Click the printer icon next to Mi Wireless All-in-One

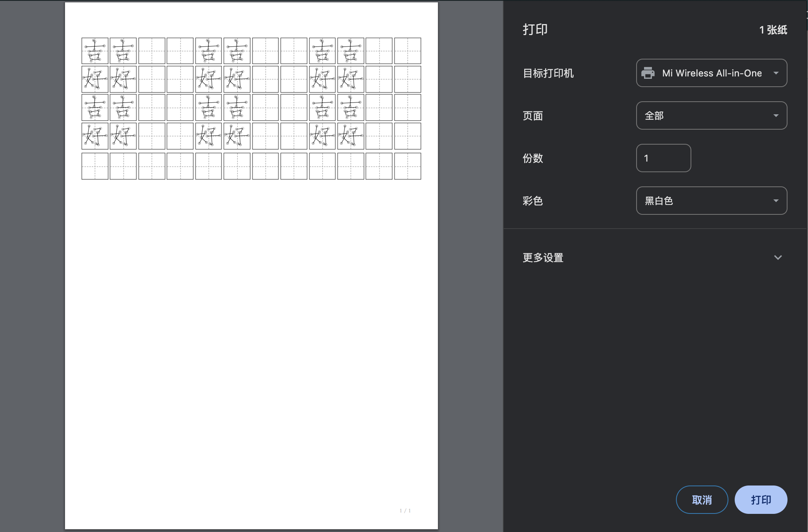click(648, 73)
